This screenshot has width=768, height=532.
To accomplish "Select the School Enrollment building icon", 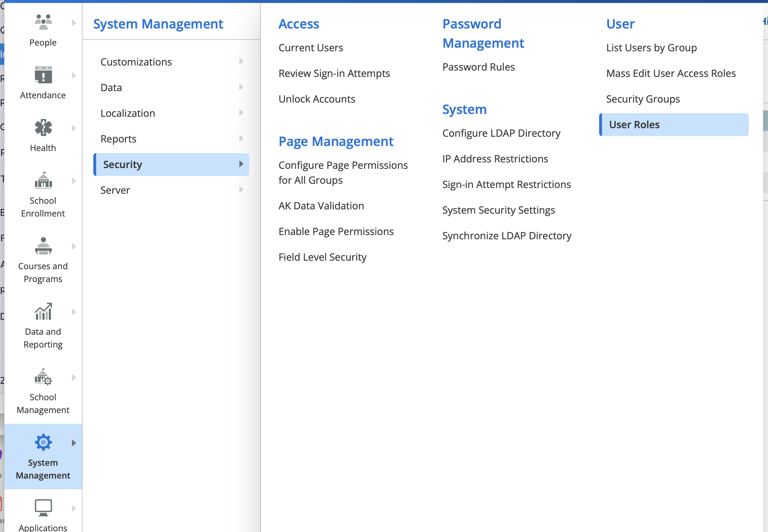I will (43, 181).
